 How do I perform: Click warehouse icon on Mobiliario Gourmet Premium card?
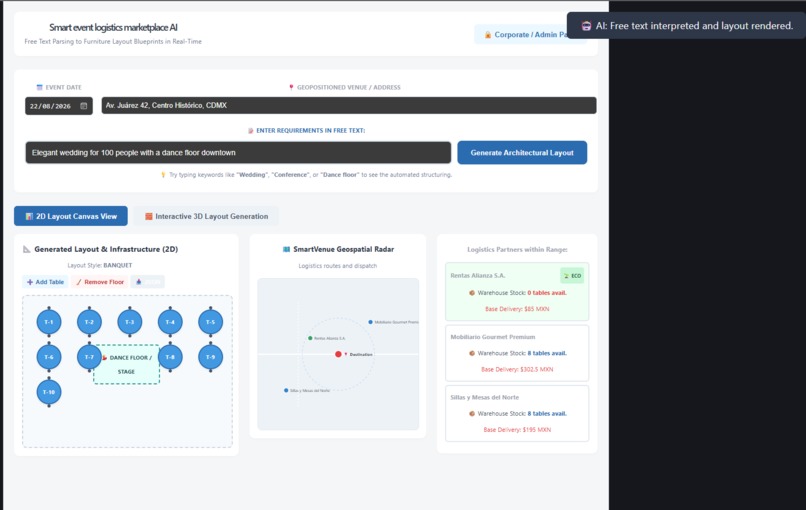tap(472, 353)
